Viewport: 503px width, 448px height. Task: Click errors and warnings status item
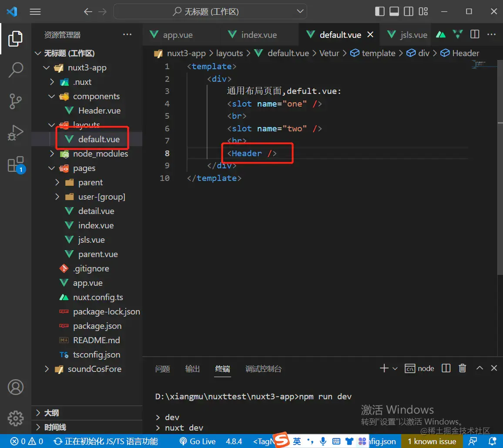click(27, 441)
